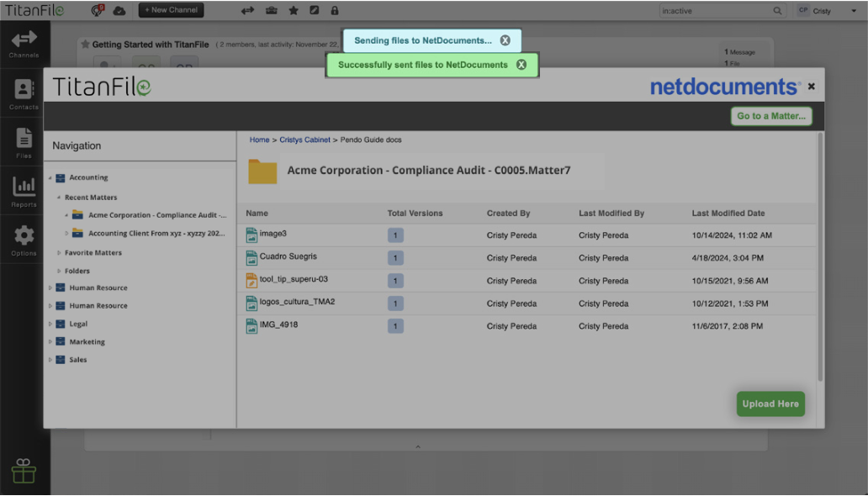
Task: Click the tool_tip_superu-03 file icon
Action: [x=251, y=280]
